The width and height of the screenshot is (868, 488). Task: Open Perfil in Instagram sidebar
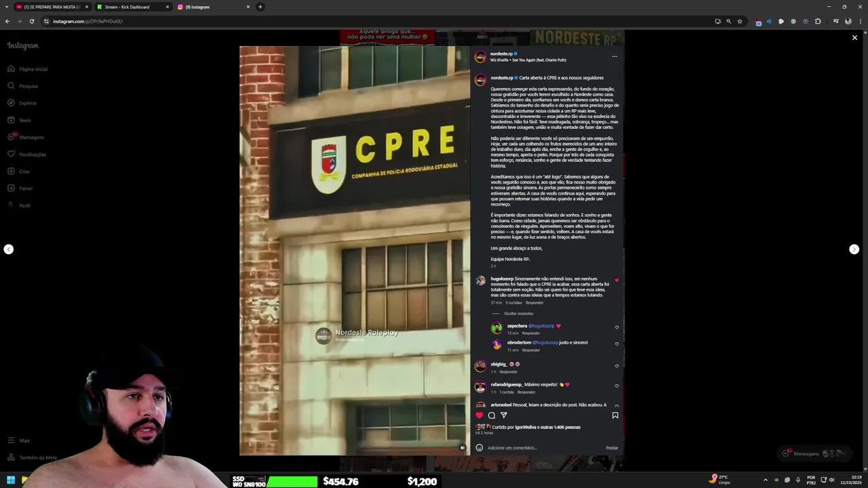pyautogui.click(x=19, y=205)
